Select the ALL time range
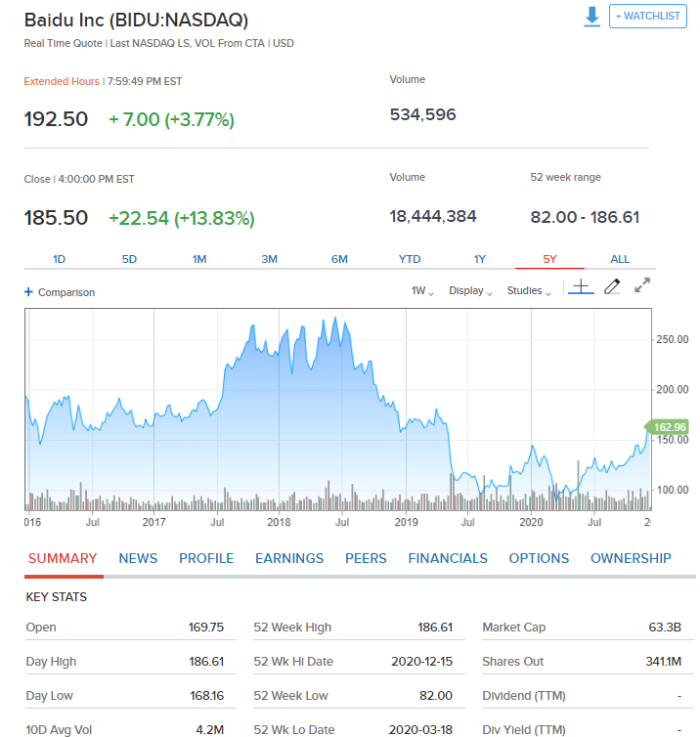Image resolution: width=700 pixels, height=737 pixels. point(620,259)
